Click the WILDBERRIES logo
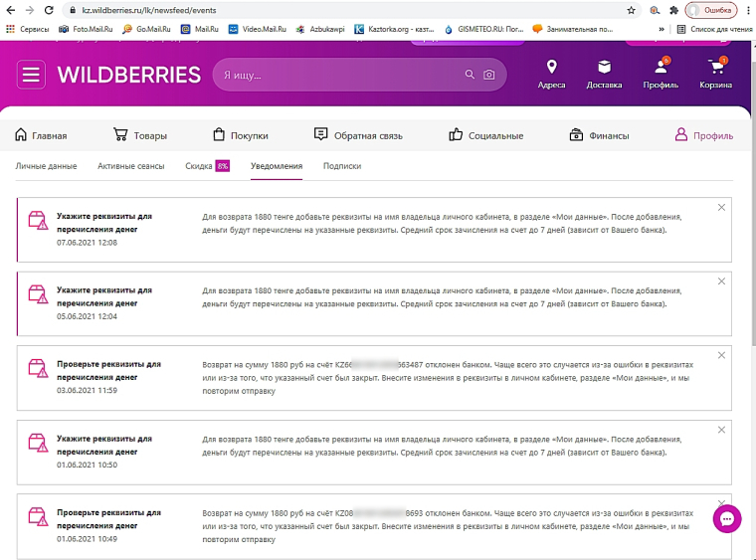The width and height of the screenshot is (756, 560). click(x=129, y=76)
